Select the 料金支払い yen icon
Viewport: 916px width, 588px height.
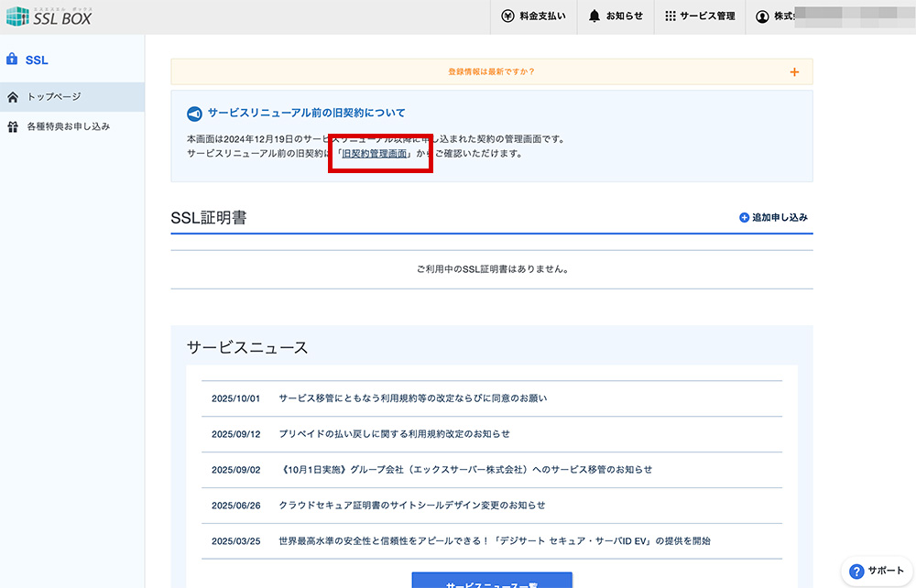[x=508, y=16]
